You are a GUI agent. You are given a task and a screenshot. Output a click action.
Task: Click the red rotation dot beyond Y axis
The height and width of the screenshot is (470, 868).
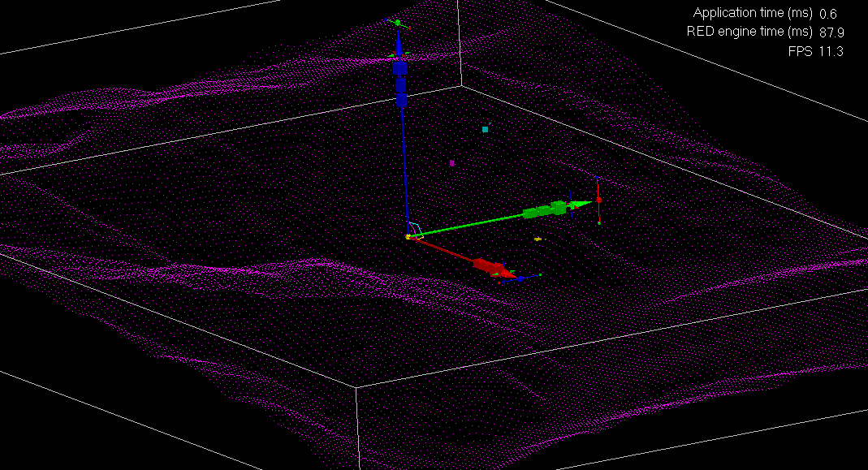pos(598,199)
